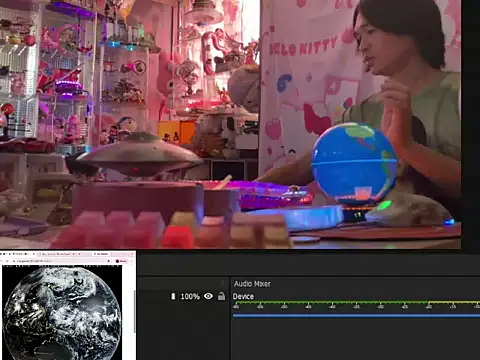
Task: Select the Audio Mixer panel title
Action: (x=252, y=284)
